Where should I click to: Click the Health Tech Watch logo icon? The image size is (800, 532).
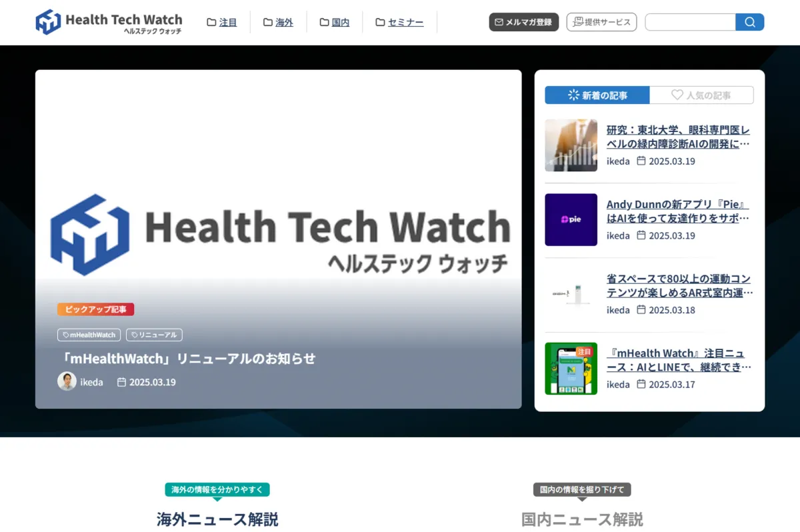point(48,22)
